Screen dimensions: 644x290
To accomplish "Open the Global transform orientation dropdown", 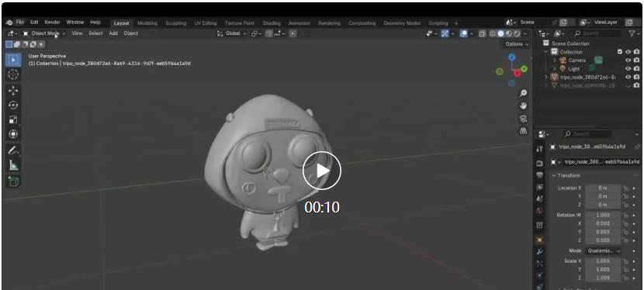I will 232,33.
